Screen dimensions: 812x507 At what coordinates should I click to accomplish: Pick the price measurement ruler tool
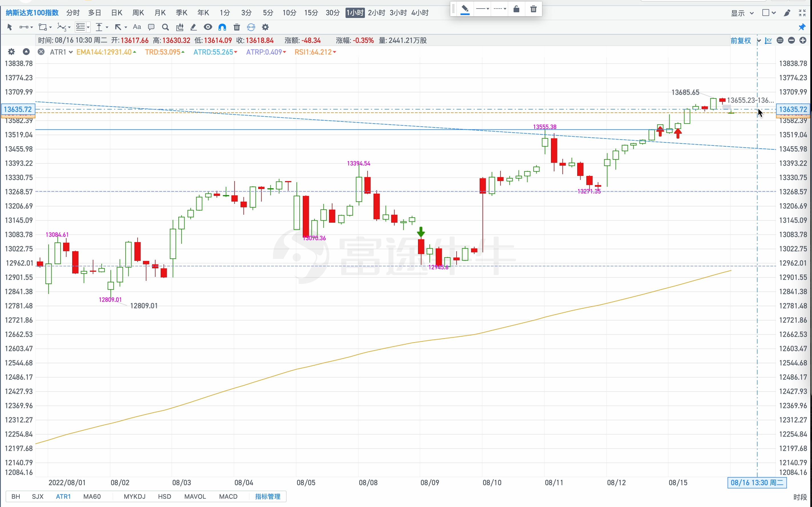point(102,27)
